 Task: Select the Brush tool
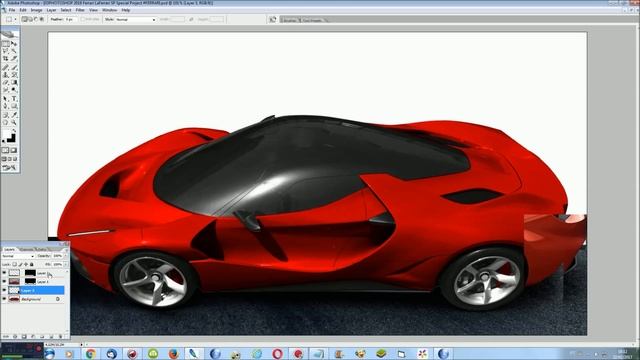14,67
